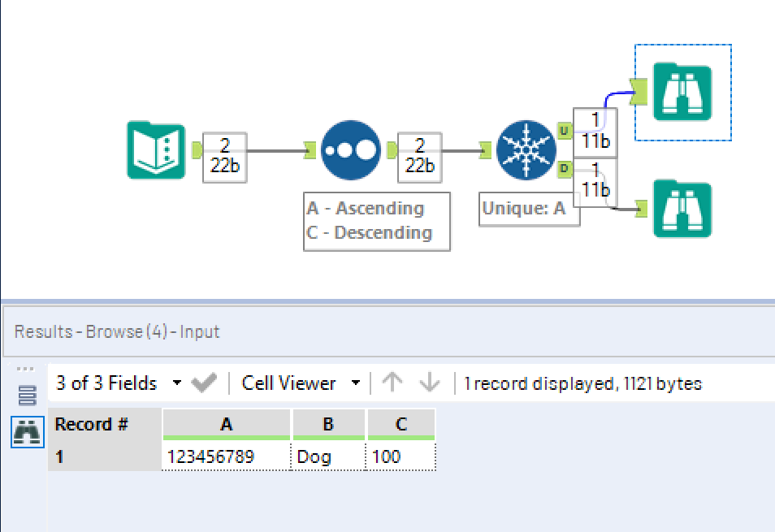This screenshot has width=775, height=532.
Task: Click the Unique tool's input anchor
Action: (x=486, y=150)
